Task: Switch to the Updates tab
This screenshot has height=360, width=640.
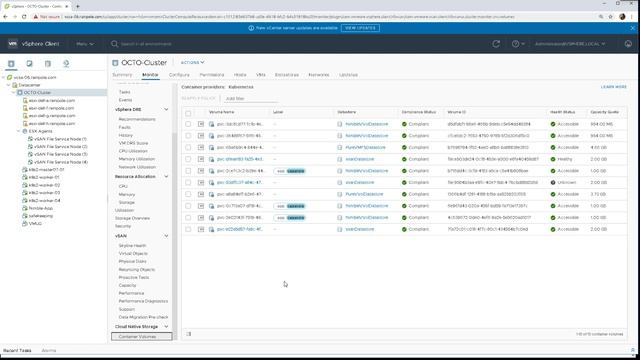Action: (x=348, y=75)
